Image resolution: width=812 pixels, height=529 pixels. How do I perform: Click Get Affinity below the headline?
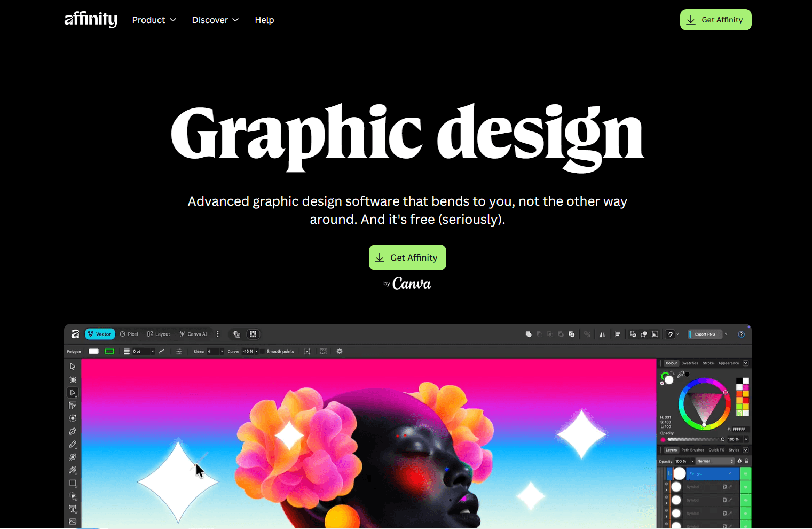pyautogui.click(x=407, y=258)
